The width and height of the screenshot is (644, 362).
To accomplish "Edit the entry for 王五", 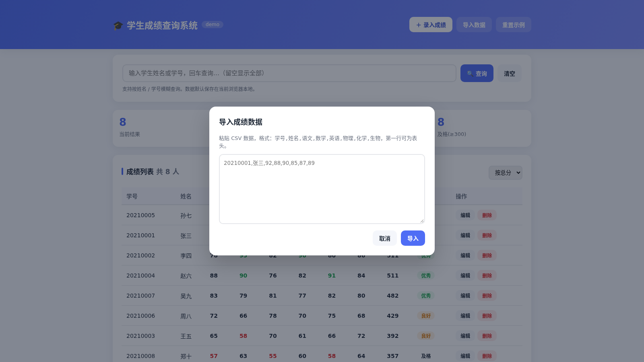I will (465, 336).
